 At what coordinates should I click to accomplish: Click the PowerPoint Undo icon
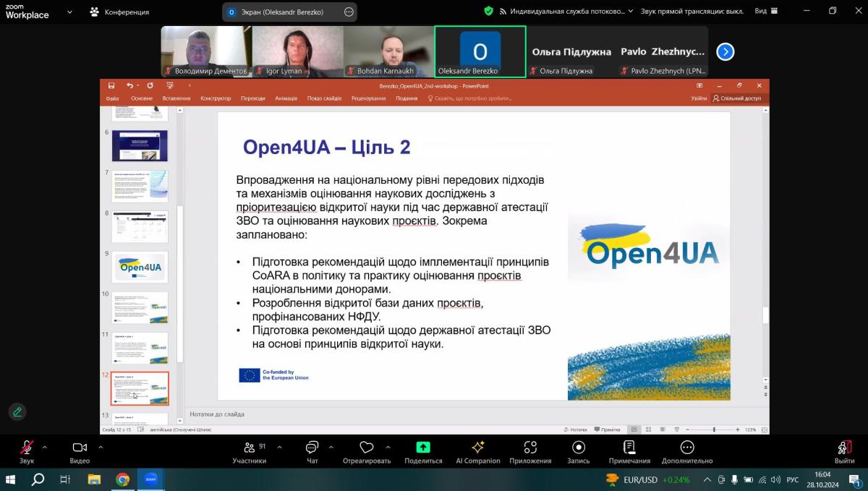[129, 85]
